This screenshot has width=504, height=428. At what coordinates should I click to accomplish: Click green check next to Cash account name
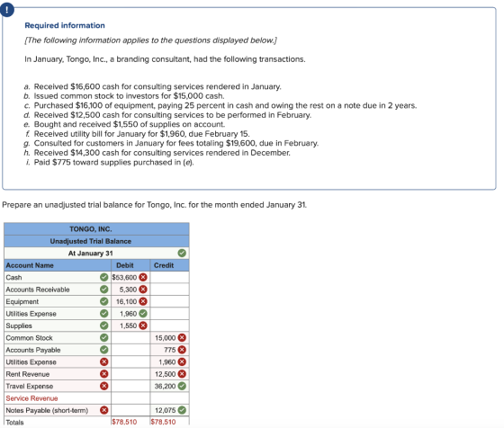tap(103, 277)
